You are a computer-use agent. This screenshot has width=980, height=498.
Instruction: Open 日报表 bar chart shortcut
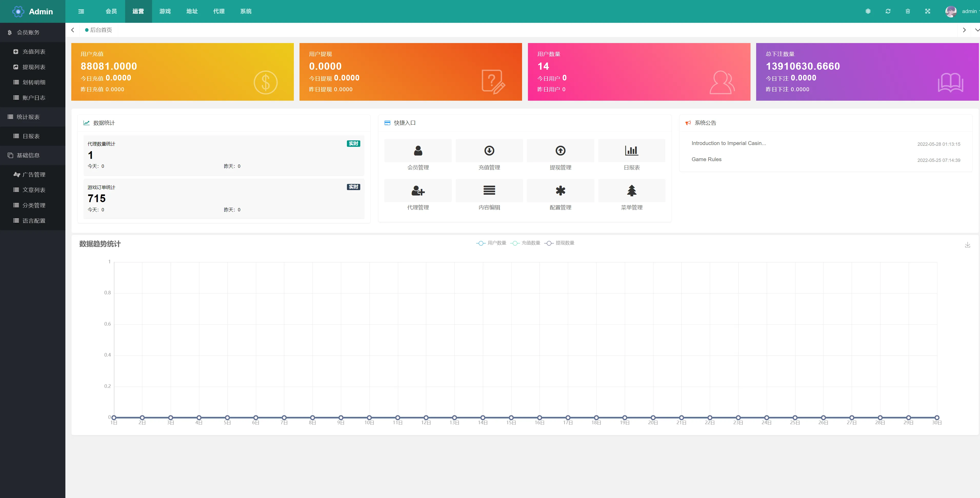point(632,151)
